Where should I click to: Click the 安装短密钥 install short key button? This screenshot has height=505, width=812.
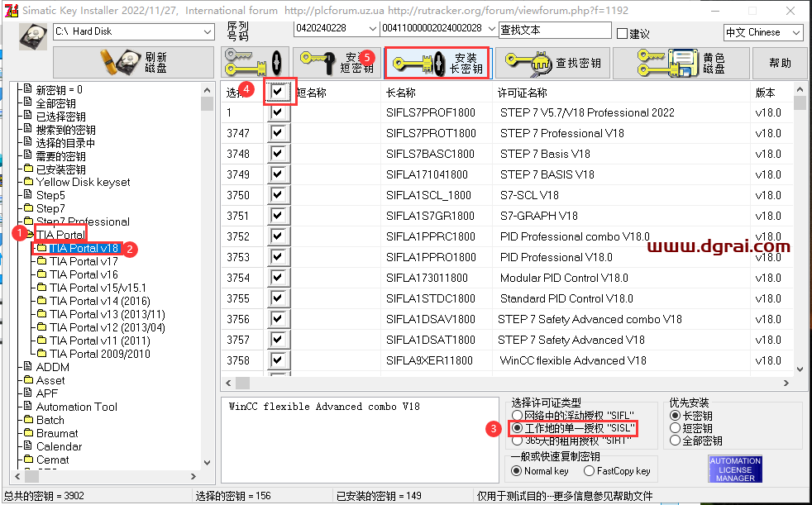point(337,62)
